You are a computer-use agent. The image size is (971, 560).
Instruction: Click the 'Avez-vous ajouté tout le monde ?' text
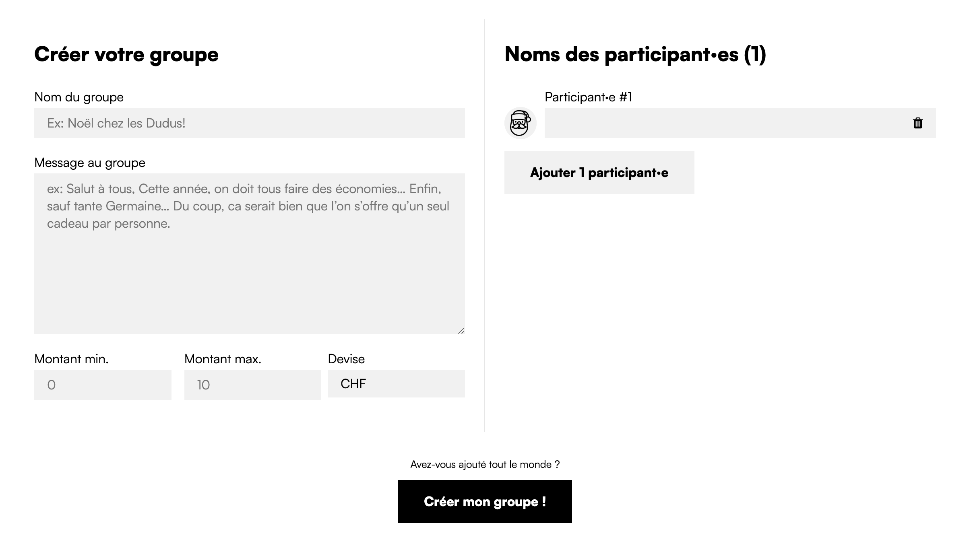[485, 464]
